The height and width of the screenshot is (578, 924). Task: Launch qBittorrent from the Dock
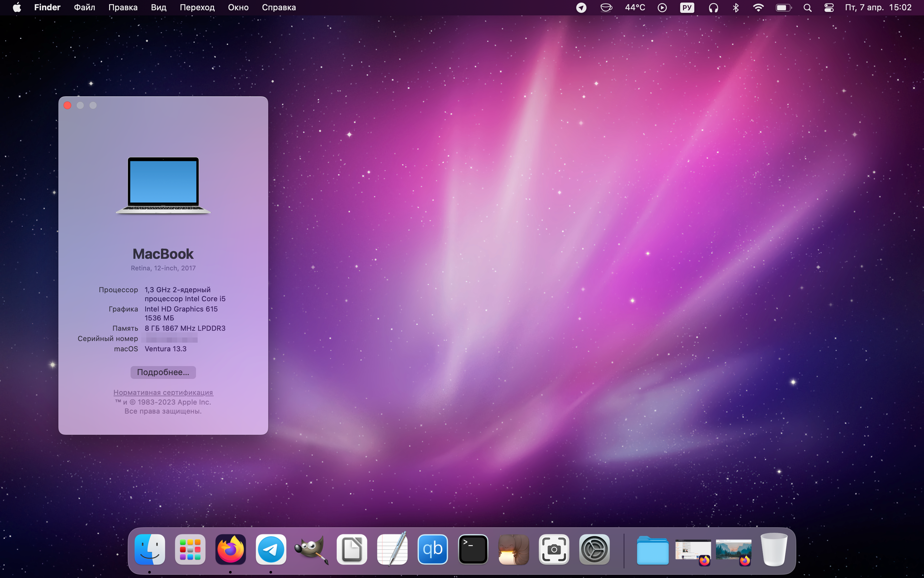[x=432, y=550]
